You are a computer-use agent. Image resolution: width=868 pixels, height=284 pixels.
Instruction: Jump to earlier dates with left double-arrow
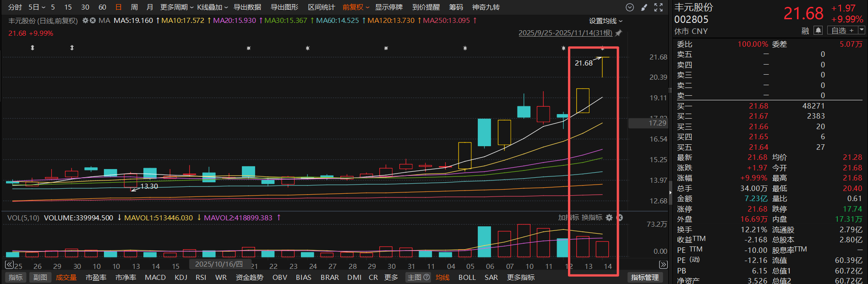click(9, 265)
